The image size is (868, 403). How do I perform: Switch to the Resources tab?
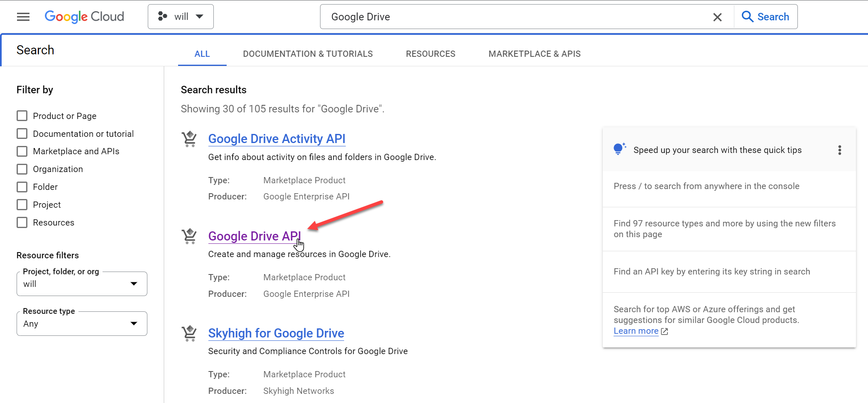(430, 54)
